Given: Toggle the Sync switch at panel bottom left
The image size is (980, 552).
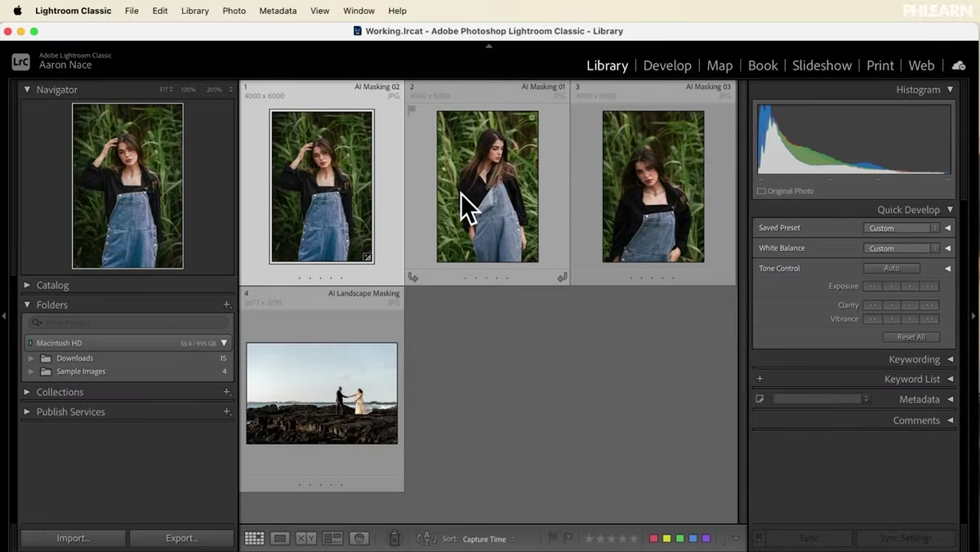Looking at the screenshot, I should point(759,538).
